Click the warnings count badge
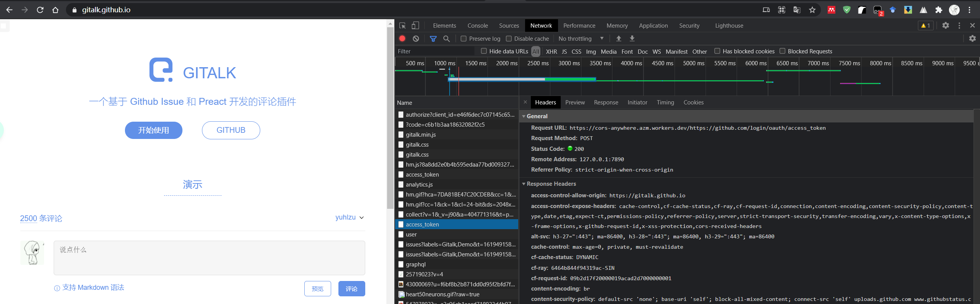This screenshot has width=980, height=304. pyautogui.click(x=926, y=26)
